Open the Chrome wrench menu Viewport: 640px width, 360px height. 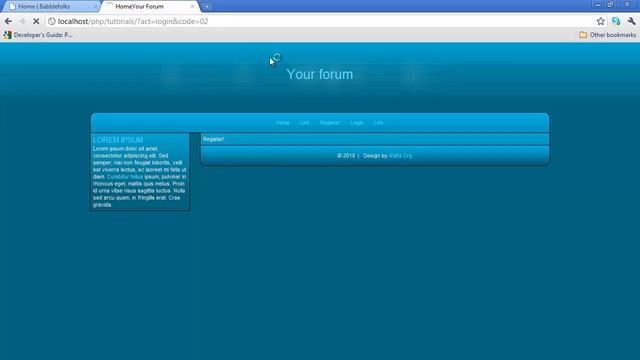pyautogui.click(x=631, y=21)
